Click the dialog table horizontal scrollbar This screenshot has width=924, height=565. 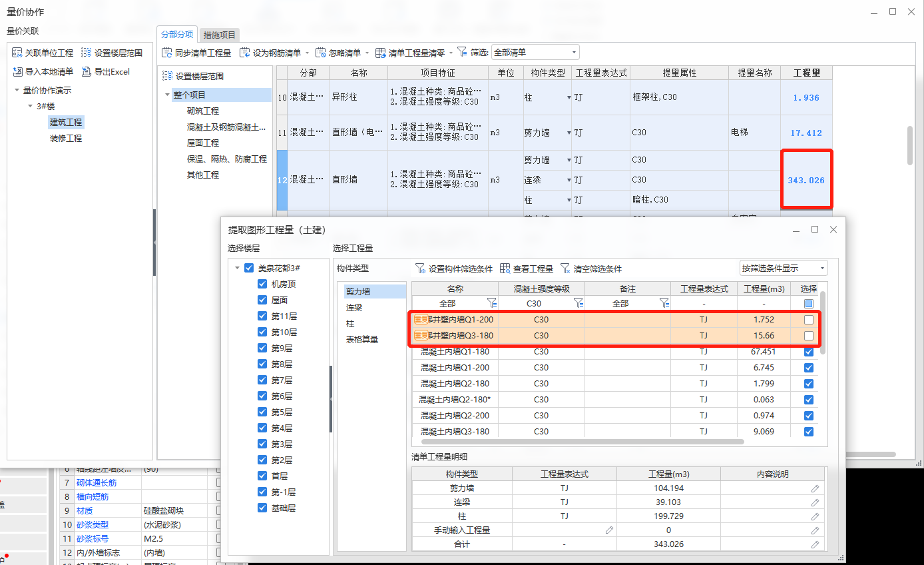(x=582, y=441)
